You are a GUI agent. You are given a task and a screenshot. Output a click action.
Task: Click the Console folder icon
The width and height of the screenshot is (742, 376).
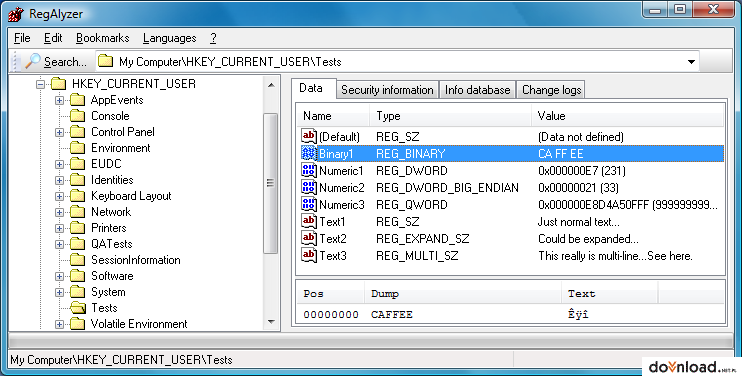coord(78,116)
